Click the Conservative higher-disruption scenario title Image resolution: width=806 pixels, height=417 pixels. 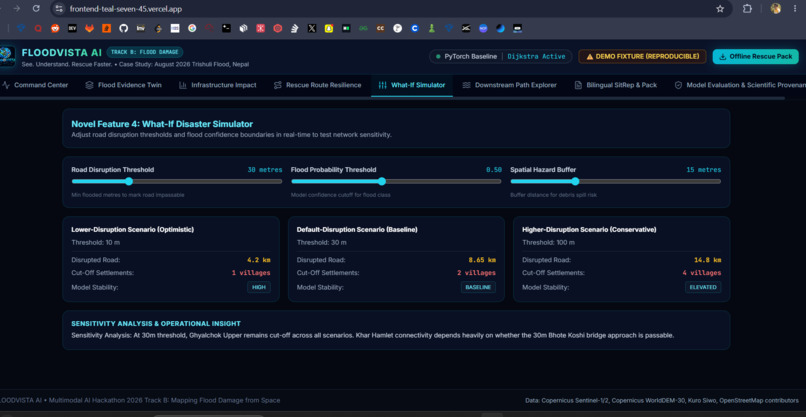coord(589,230)
